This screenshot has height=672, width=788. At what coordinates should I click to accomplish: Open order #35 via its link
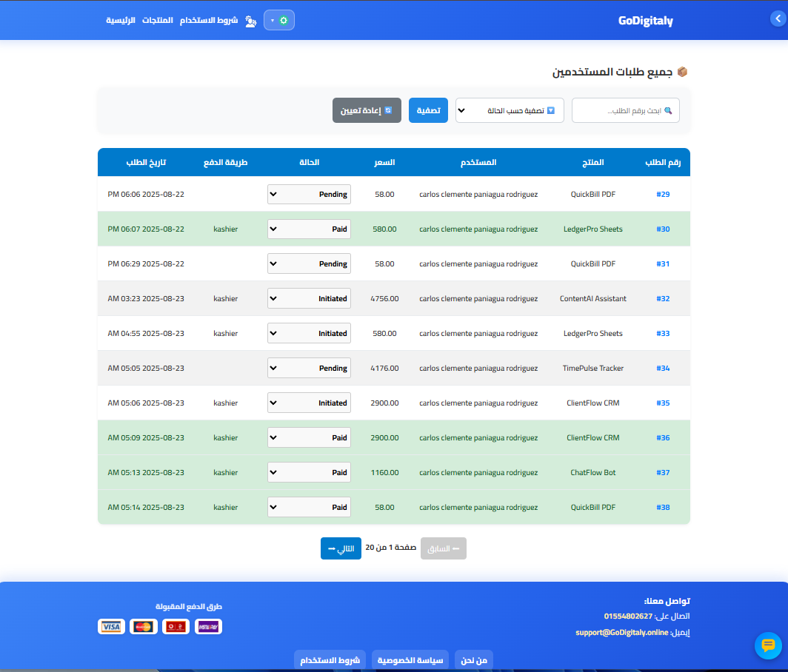pyautogui.click(x=663, y=403)
